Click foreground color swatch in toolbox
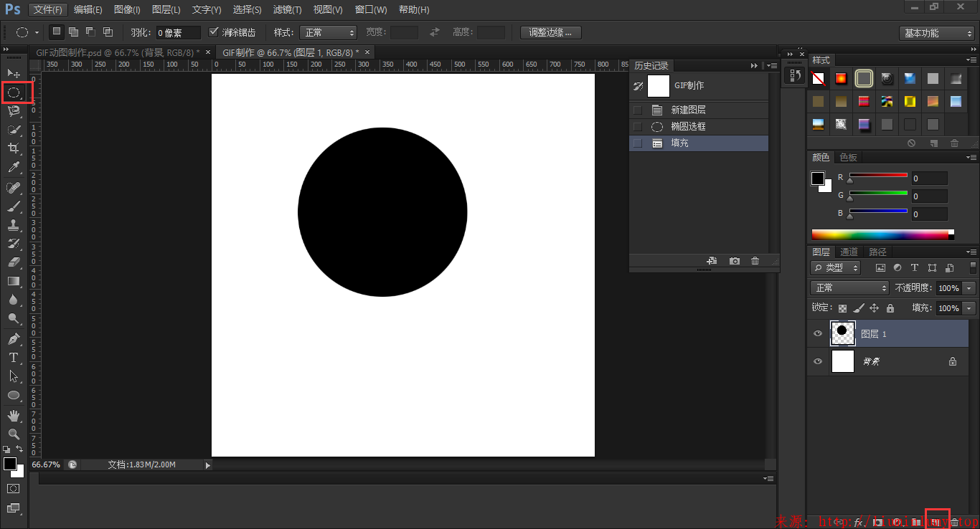Image resolution: width=980 pixels, height=529 pixels. (9, 464)
